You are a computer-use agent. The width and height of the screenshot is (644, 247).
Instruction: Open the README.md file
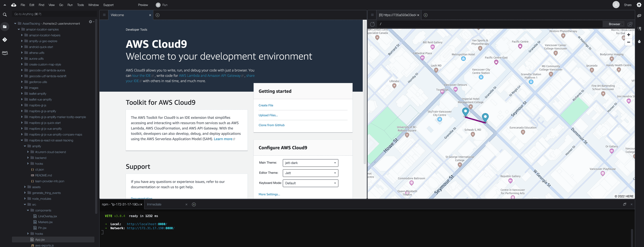(x=43, y=175)
